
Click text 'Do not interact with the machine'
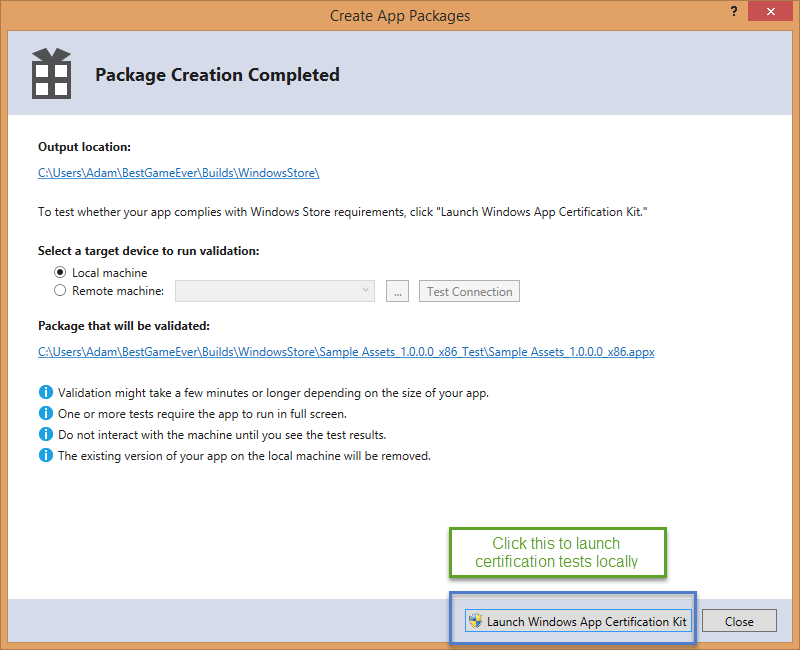pyautogui.click(x=222, y=435)
